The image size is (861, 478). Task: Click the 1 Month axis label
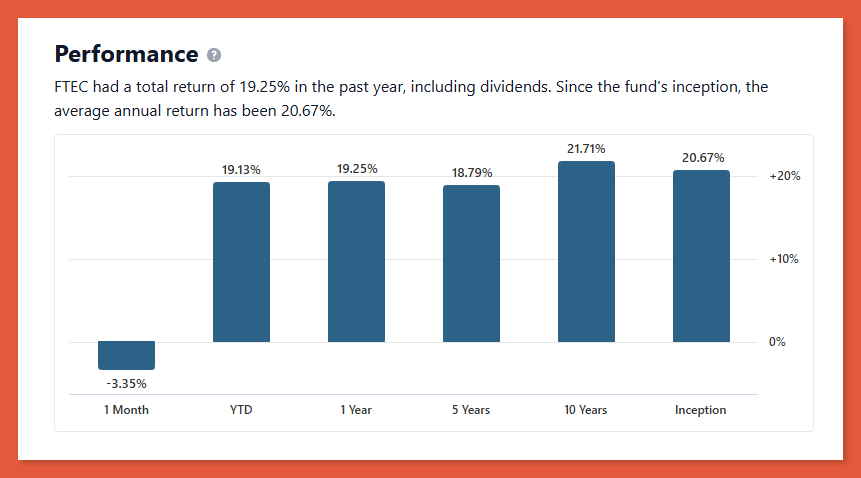point(126,410)
